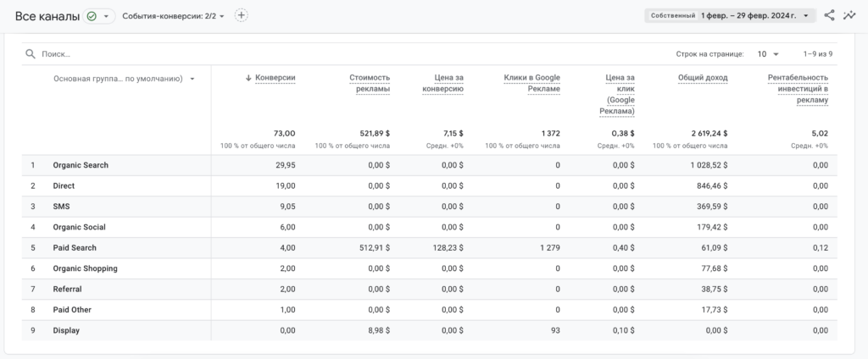Image resolution: width=868 pixels, height=359 pixels.
Task: Click total ad cost 521,89 $
Action: [375, 133]
